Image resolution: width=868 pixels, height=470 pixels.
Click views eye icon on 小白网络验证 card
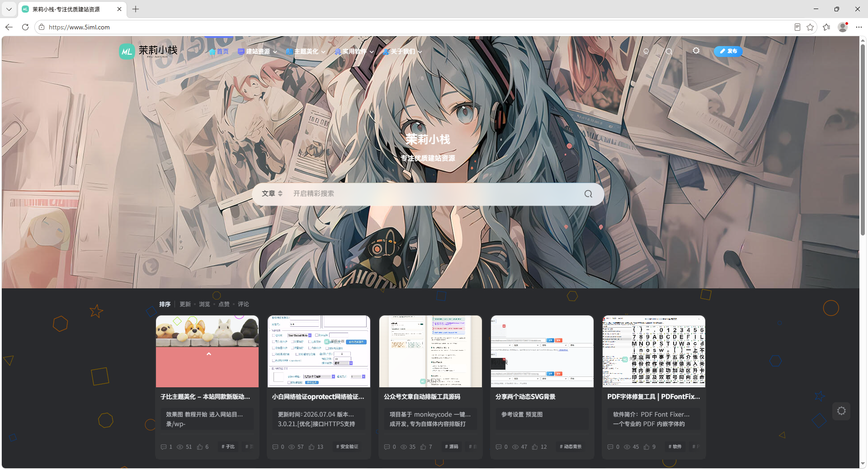click(292, 447)
